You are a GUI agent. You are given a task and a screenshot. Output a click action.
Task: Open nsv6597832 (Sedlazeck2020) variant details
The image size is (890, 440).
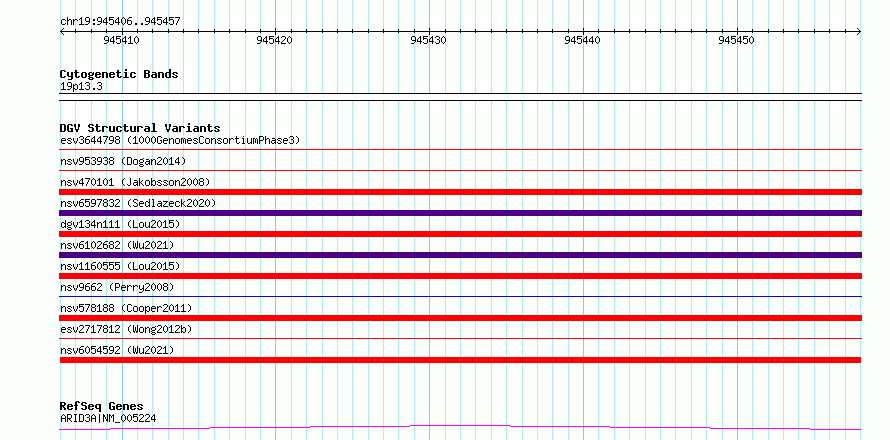click(138, 203)
